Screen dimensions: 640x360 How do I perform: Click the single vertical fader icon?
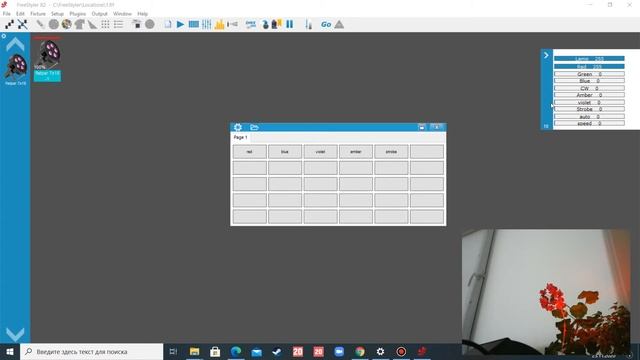point(308,24)
